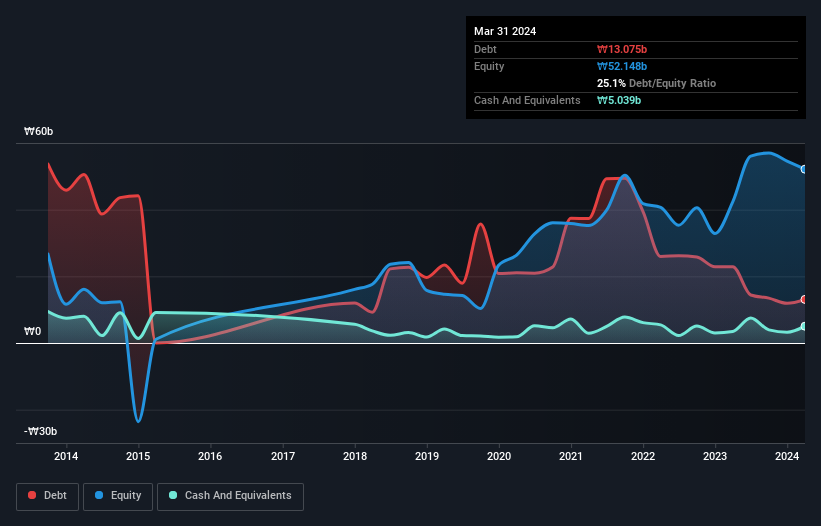This screenshot has width=821, height=526.
Task: Select the Debt endpoint marker at Mar 2024
Action: point(804,299)
